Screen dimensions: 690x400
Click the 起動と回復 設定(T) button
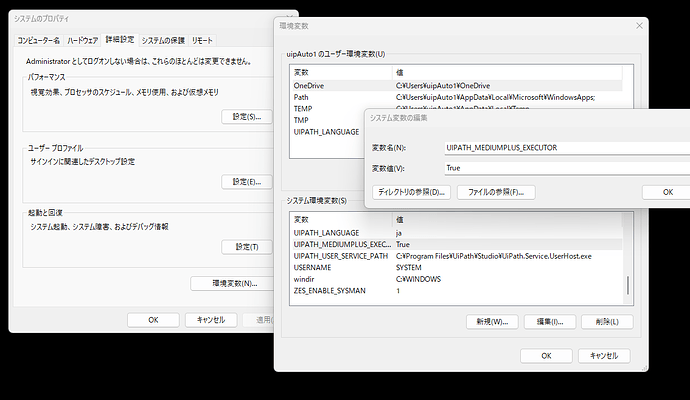(x=247, y=247)
